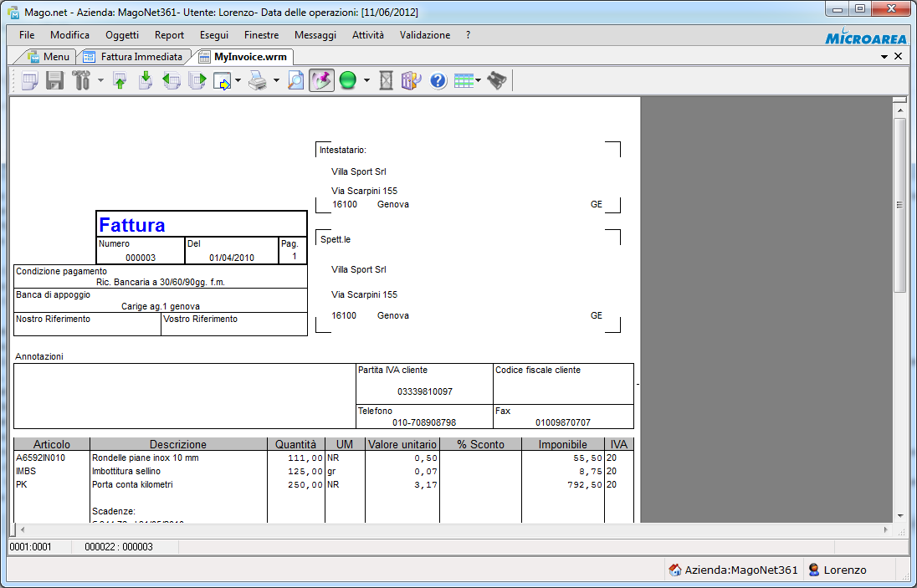Click the Azienda:MagoNet361 status bar item

[x=733, y=570]
